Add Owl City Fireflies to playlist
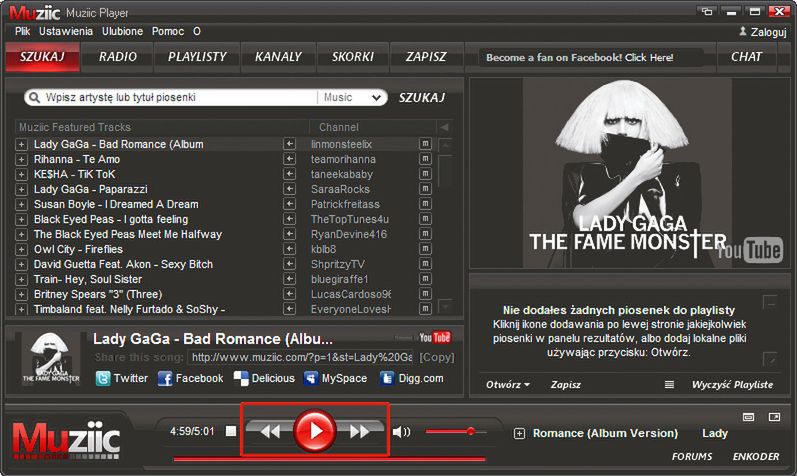Viewport: 797px width, 476px height. 21,250
